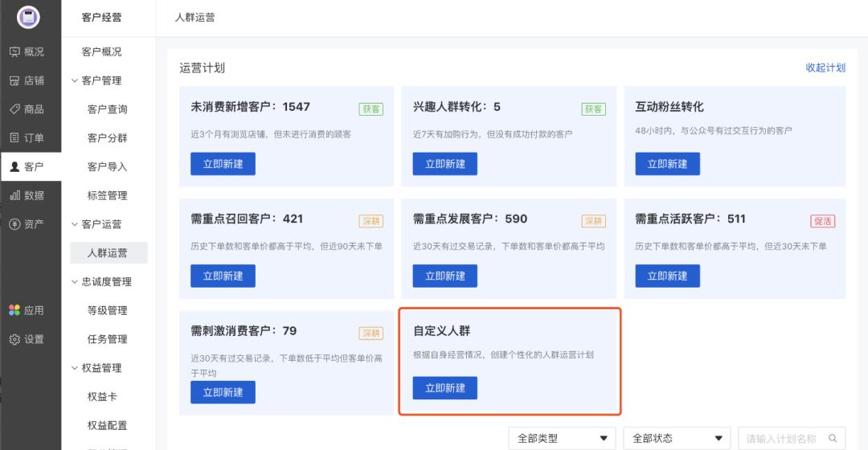Image resolution: width=868 pixels, height=450 pixels.
Task: Open the 全部状态 dropdown
Action: (x=677, y=439)
